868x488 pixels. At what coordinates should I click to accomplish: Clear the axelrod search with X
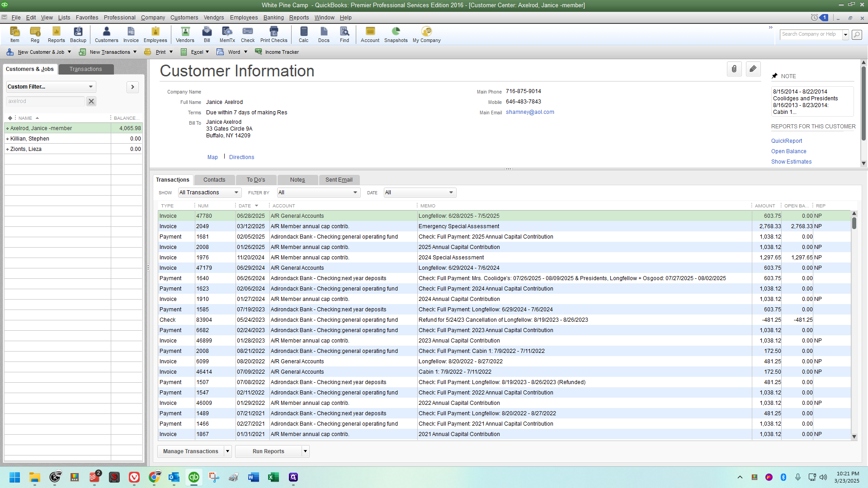pyautogui.click(x=91, y=101)
